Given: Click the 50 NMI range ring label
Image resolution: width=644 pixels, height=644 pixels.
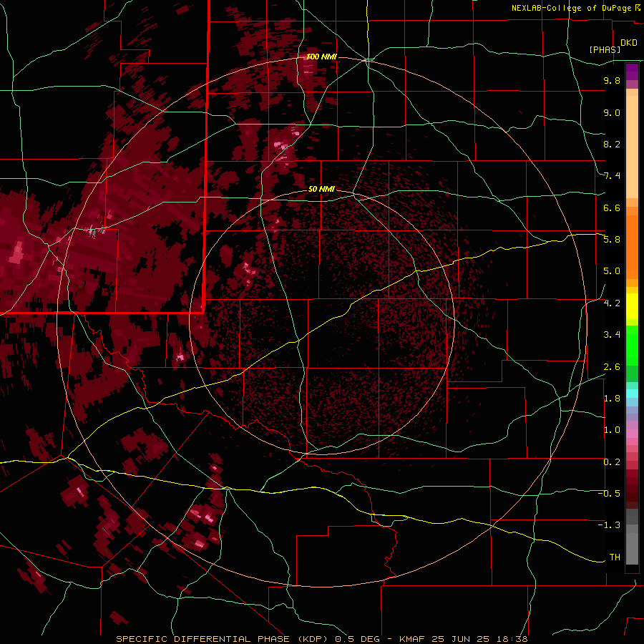Looking at the screenshot, I should (x=321, y=189).
